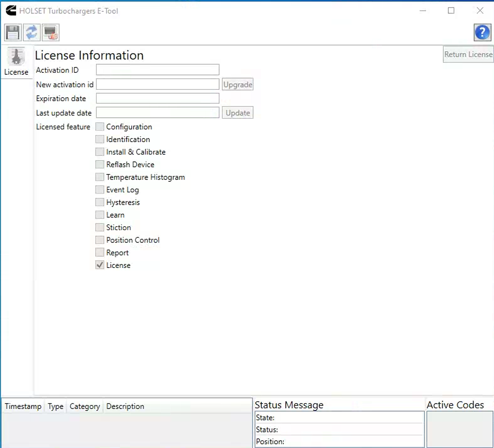Click the Description column header
The image size is (494, 448).
click(x=125, y=406)
